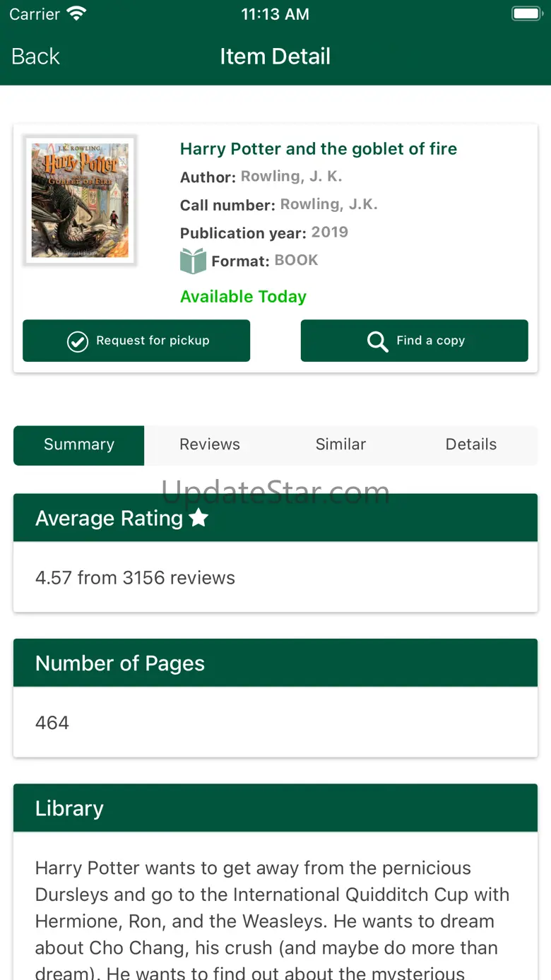Tap the Average Rating section header

click(275, 518)
